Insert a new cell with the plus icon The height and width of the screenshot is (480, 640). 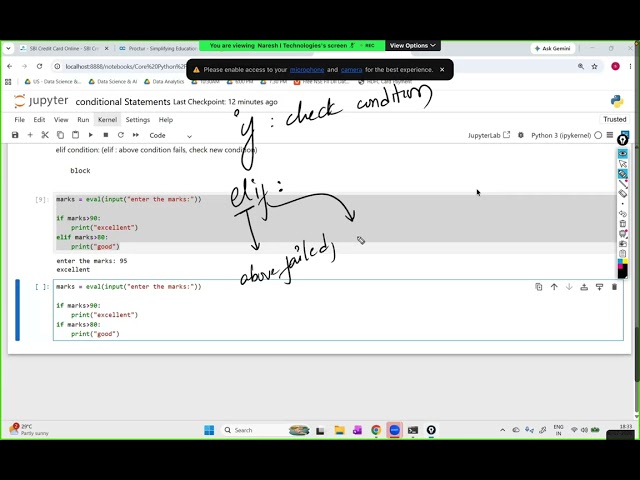pos(30,135)
